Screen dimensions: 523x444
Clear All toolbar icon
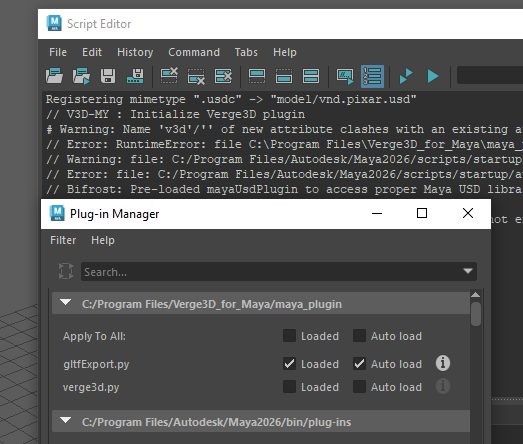click(x=223, y=76)
